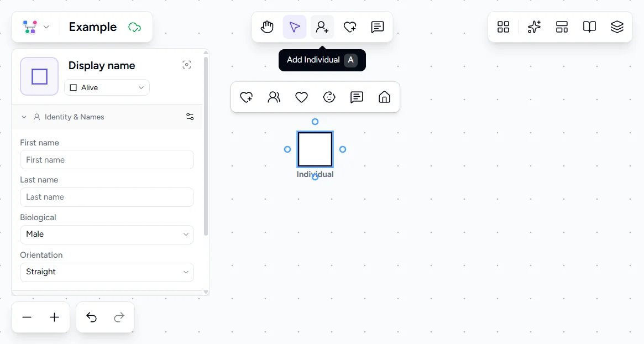This screenshot has width=644, height=344.
Task: Click the app logo icon
Action: [30, 27]
